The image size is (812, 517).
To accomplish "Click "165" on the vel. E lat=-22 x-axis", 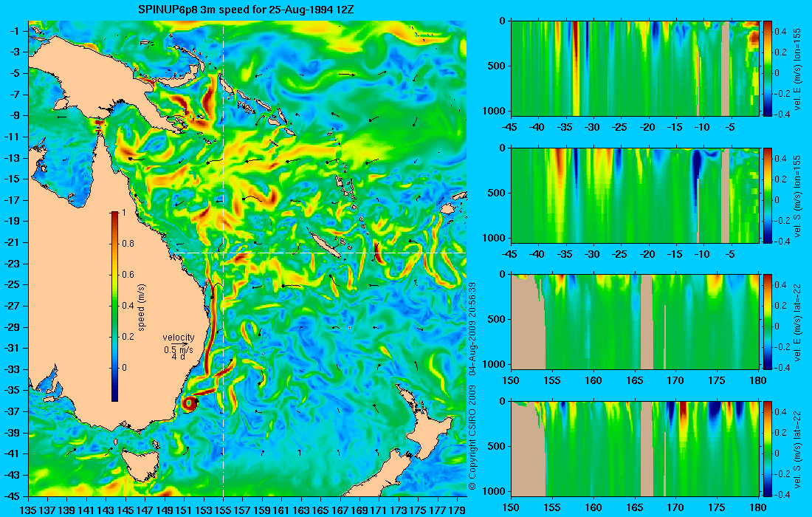I will (634, 381).
